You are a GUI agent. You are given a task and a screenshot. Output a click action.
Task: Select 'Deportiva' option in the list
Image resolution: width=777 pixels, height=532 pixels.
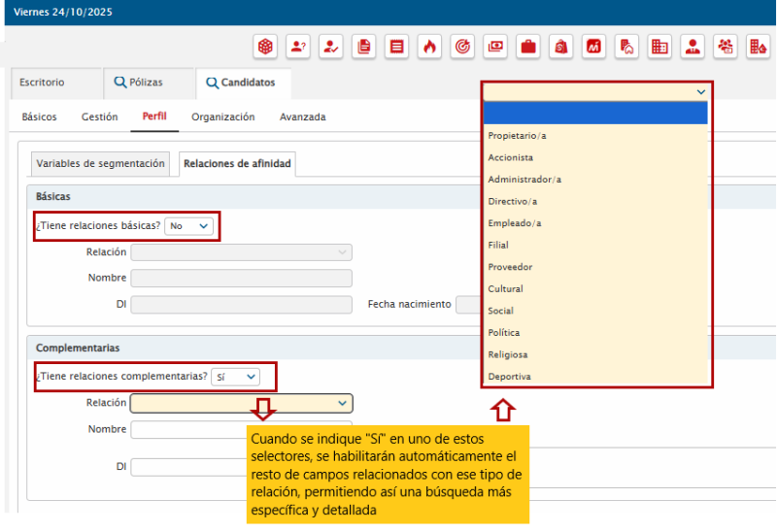click(x=510, y=377)
